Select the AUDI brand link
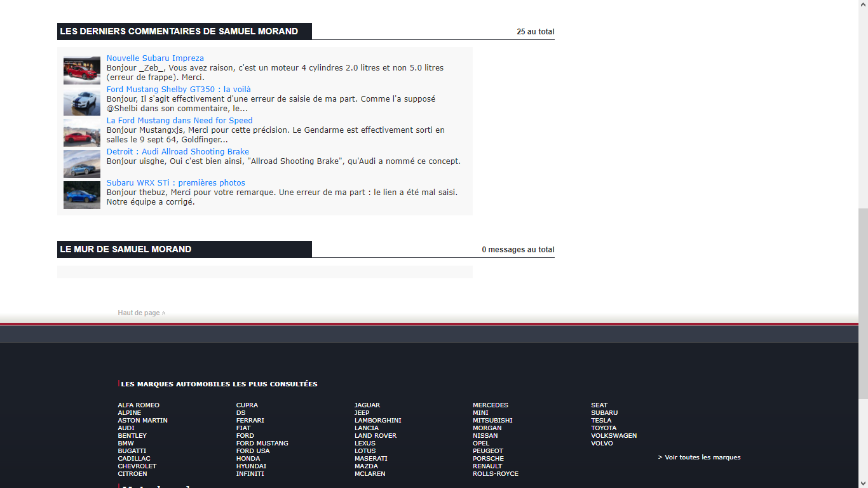The image size is (868, 488). pyautogui.click(x=126, y=428)
